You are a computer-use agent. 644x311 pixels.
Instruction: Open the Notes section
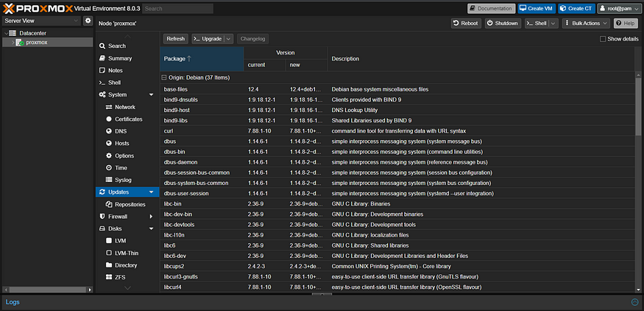(116, 70)
